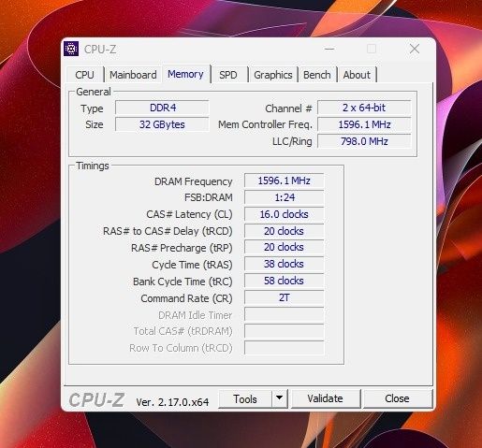Click the empty Row To Column field
This screenshot has height=448, width=482.
coord(285,348)
